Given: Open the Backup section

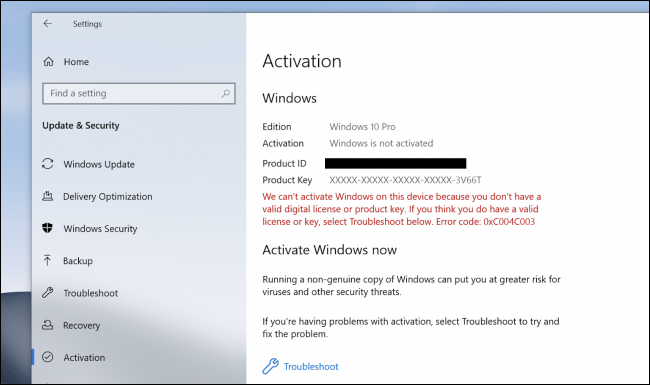Looking at the screenshot, I should pos(78,261).
